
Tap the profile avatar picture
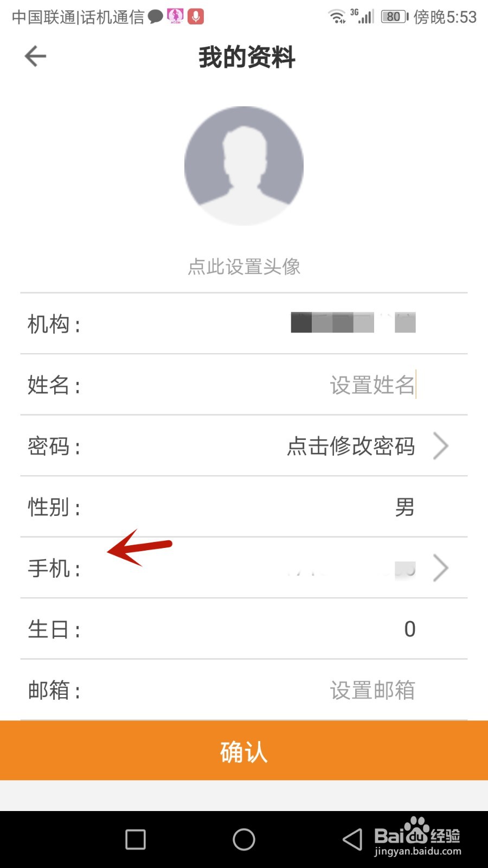244,166
